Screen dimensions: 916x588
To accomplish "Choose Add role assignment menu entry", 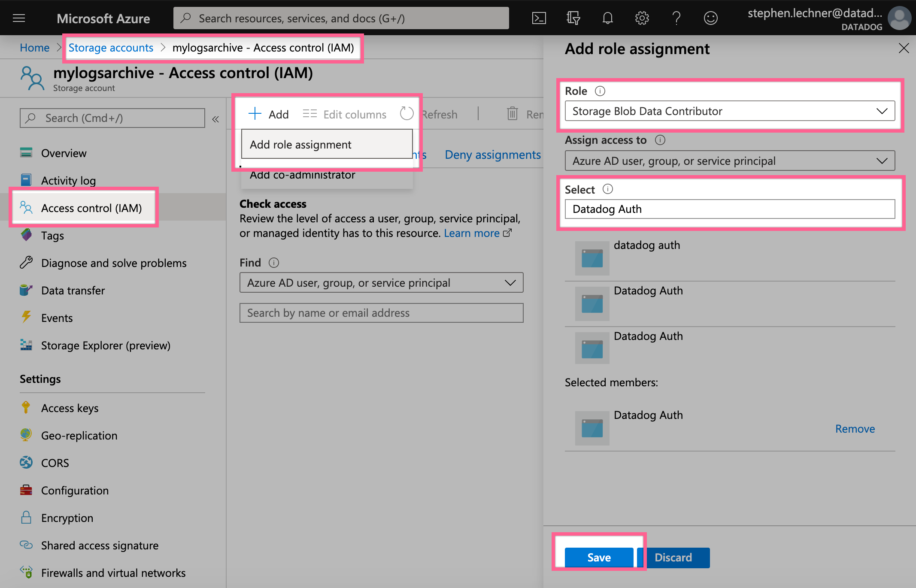I will (327, 145).
